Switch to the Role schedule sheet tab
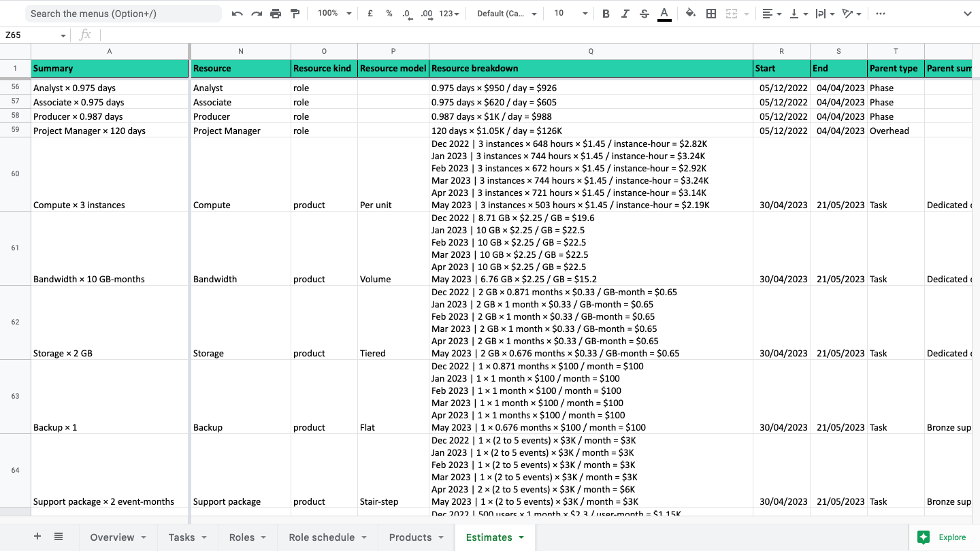Screen dimensions: 980x551 click(328, 537)
